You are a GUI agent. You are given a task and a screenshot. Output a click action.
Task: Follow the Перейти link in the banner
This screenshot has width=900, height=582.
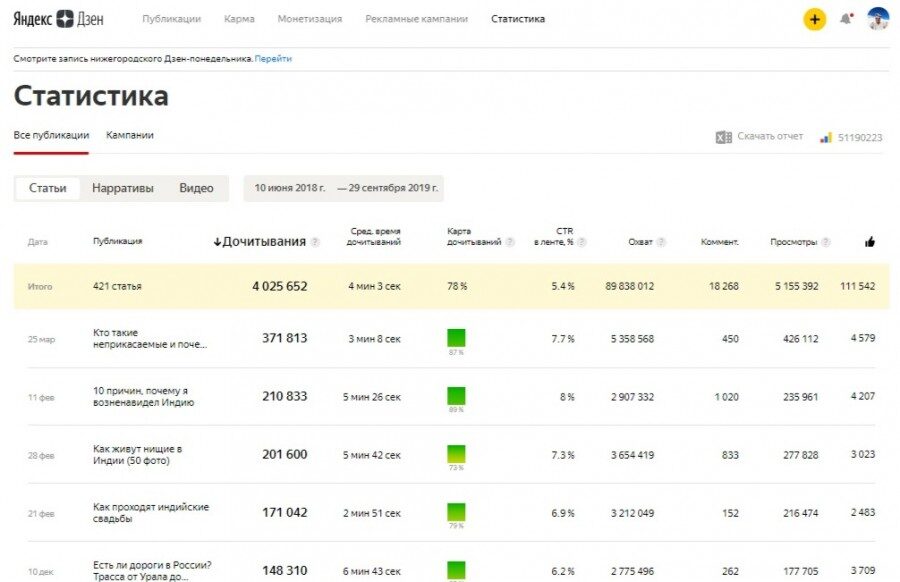point(273,59)
